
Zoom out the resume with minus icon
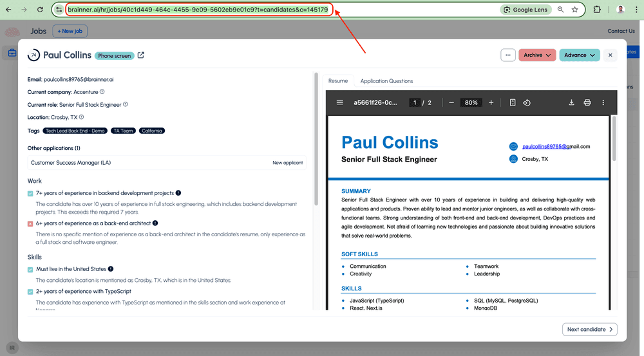pyautogui.click(x=451, y=102)
